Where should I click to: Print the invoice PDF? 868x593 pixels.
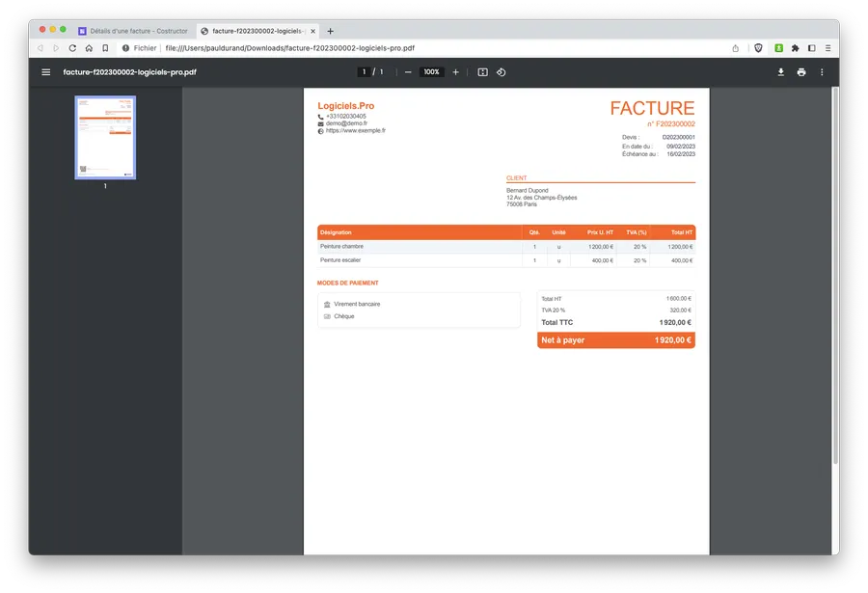click(x=801, y=72)
